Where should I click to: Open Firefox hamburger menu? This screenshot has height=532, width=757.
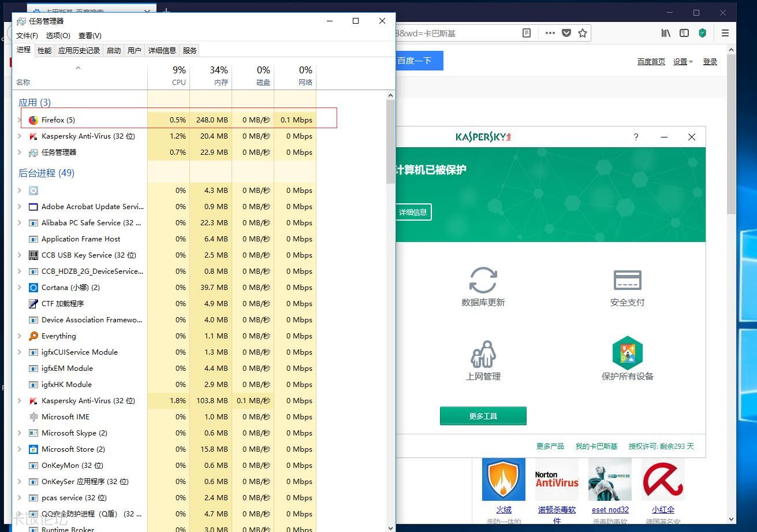pos(726,33)
